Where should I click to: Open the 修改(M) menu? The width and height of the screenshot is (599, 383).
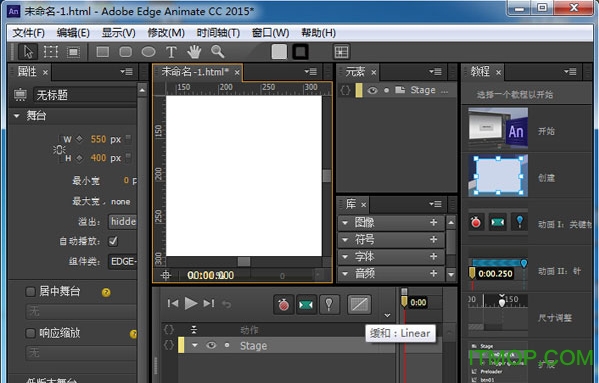tap(166, 33)
